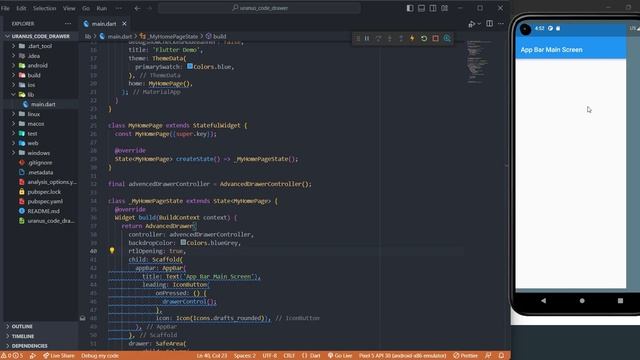Collapse the URANUS_CODE_DRAWER explorer section
This screenshot has height=360, width=640.
(39, 36)
